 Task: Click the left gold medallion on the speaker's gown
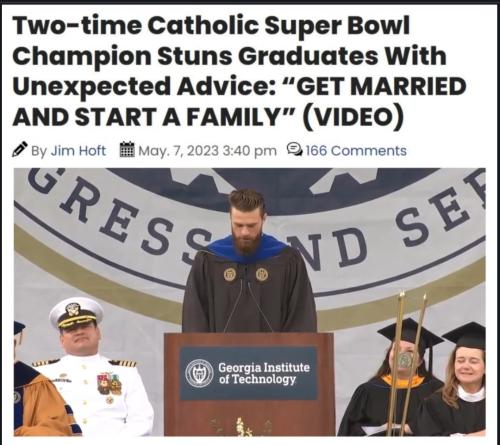click(230, 274)
